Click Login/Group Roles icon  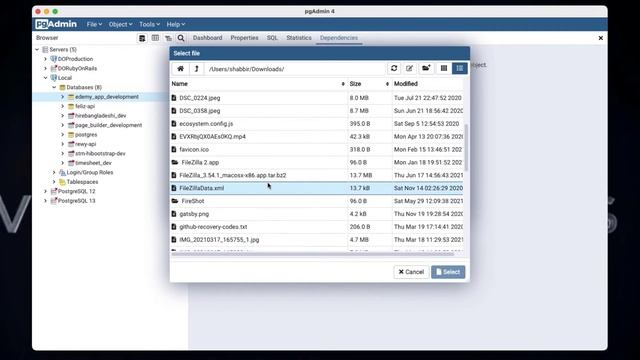pos(62,172)
